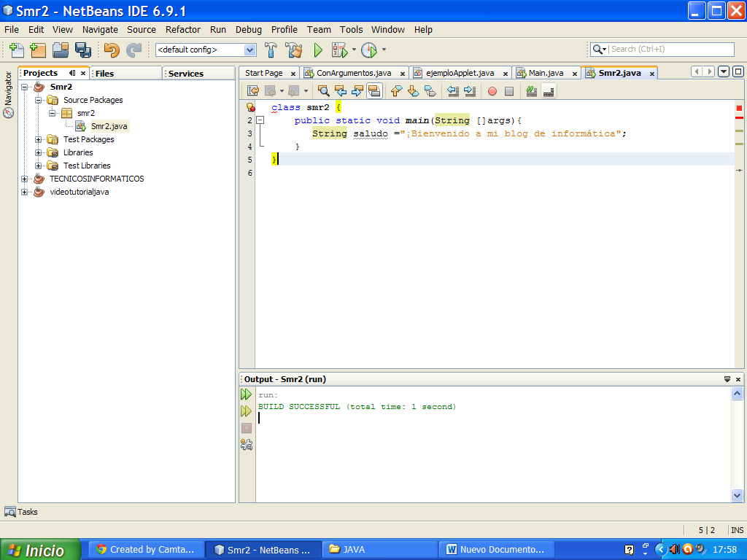
Task: Select the smr2 package node
Action: pos(86,113)
